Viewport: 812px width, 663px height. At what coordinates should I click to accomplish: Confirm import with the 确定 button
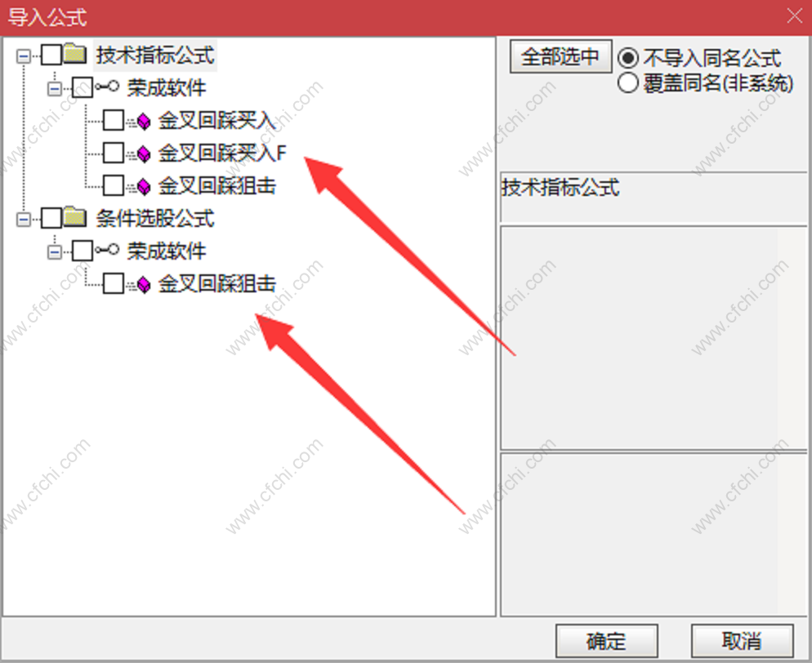606,641
